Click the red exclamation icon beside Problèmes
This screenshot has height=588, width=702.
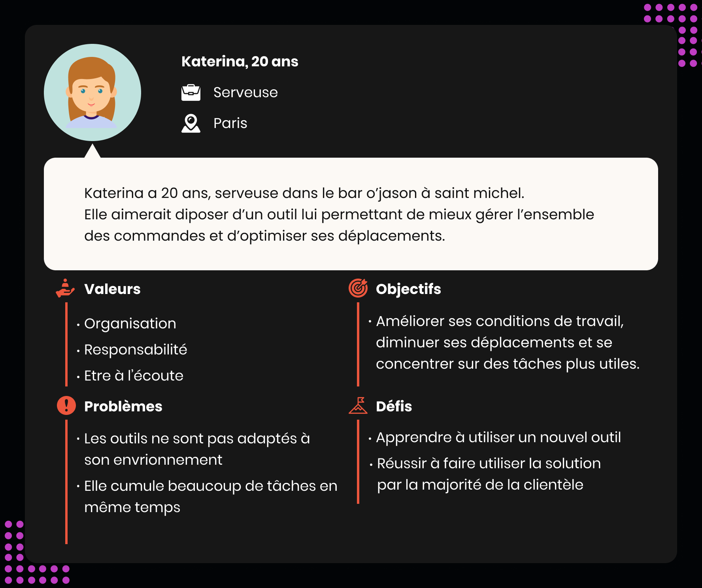click(66, 406)
